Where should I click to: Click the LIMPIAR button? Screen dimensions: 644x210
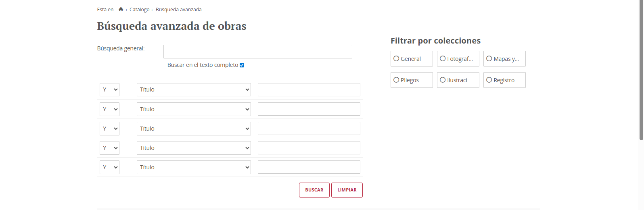pos(347,190)
